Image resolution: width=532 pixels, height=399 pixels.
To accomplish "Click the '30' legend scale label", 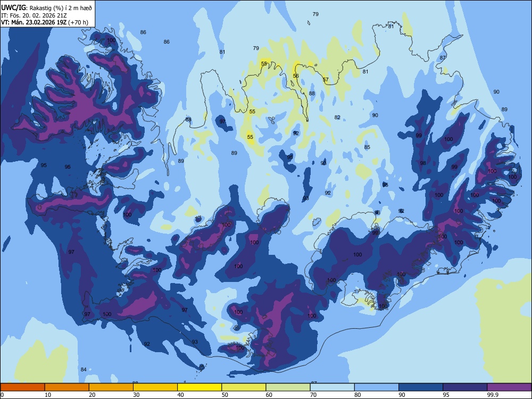I will click(136, 395).
